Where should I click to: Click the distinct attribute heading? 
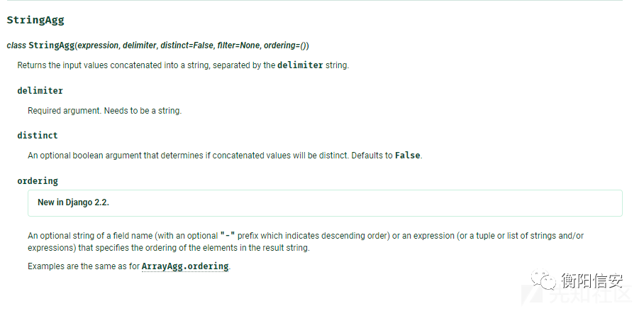[38, 136]
